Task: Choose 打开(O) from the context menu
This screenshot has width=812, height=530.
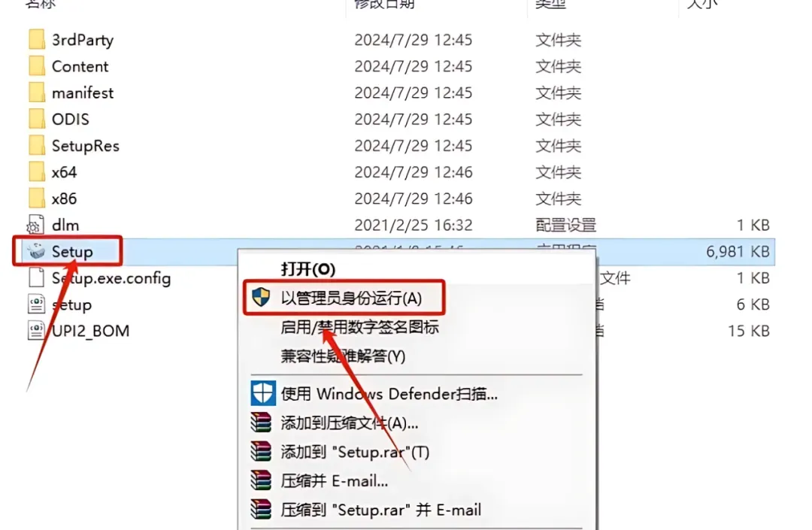Action: click(308, 269)
